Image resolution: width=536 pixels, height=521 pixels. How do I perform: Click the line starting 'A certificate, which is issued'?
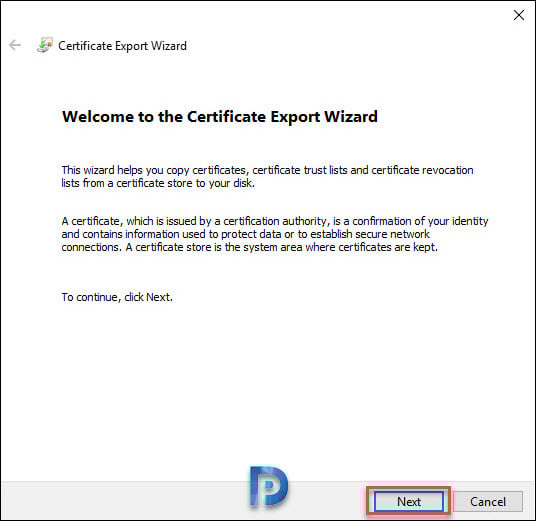coord(275,221)
